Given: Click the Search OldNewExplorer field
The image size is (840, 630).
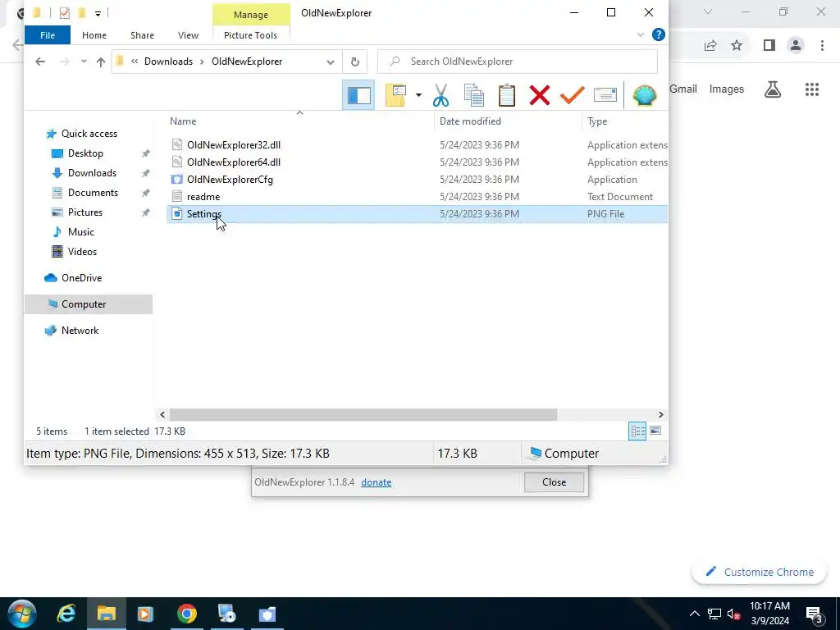Looking at the screenshot, I should point(518,62).
